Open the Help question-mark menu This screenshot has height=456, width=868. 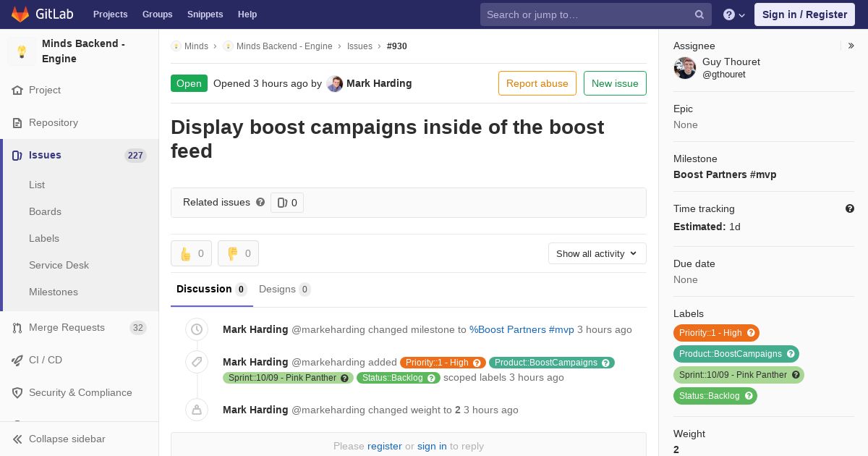(734, 14)
